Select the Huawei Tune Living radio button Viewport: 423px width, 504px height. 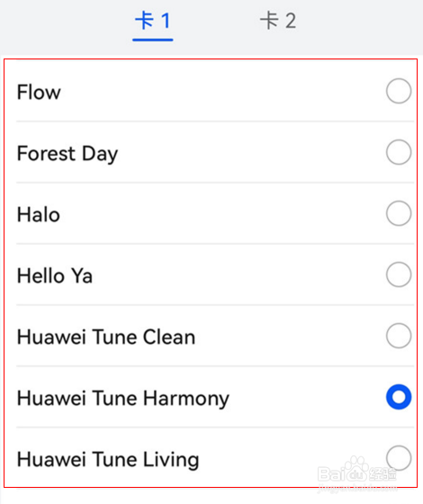point(399,458)
